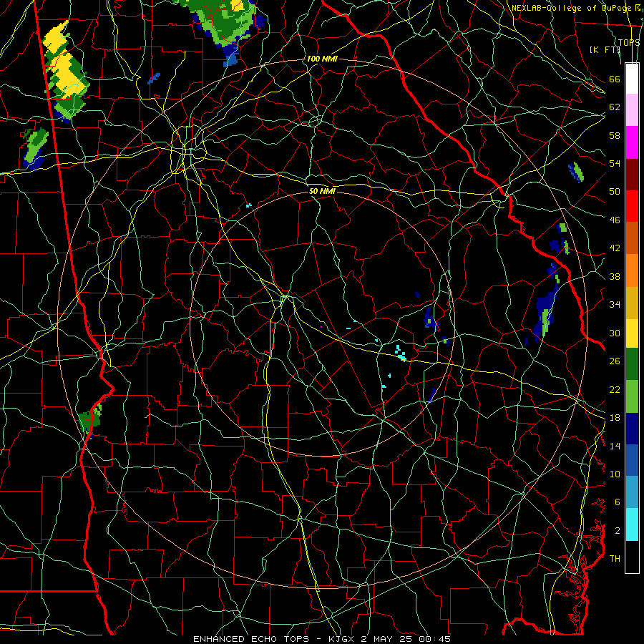The image size is (644, 644).
Task: Click the [K FT] units label
Action: coord(605,49)
